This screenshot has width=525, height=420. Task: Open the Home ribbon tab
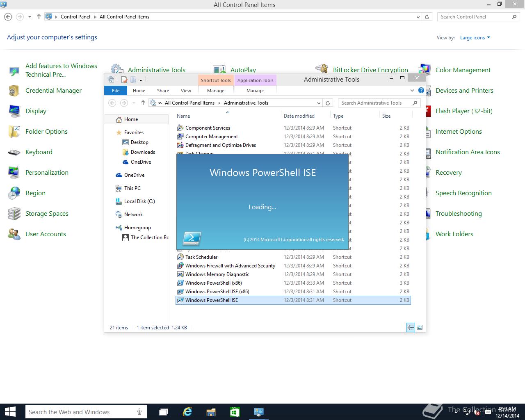point(139,91)
